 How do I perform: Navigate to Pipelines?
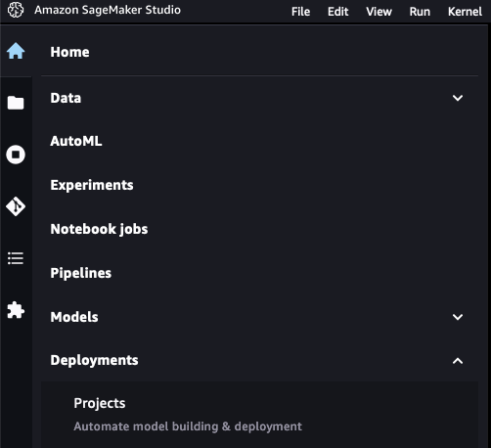(x=80, y=273)
